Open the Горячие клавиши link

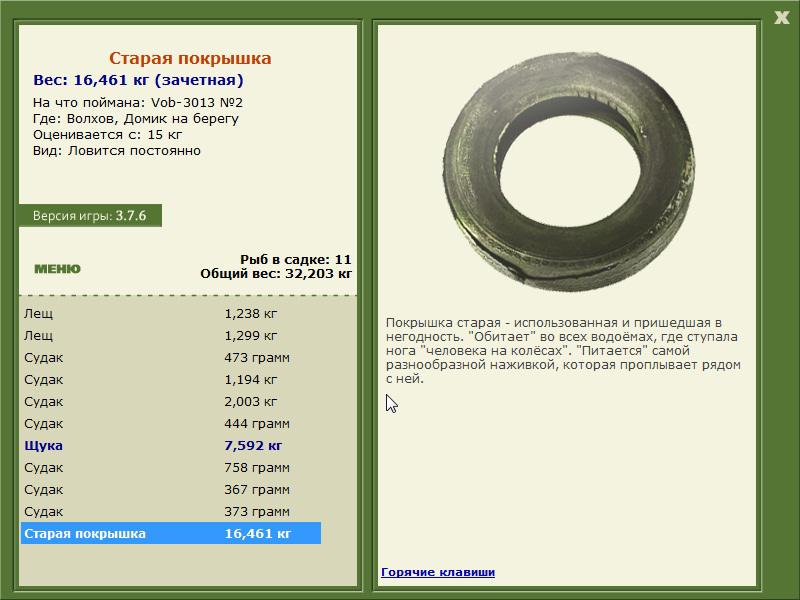coord(438,572)
